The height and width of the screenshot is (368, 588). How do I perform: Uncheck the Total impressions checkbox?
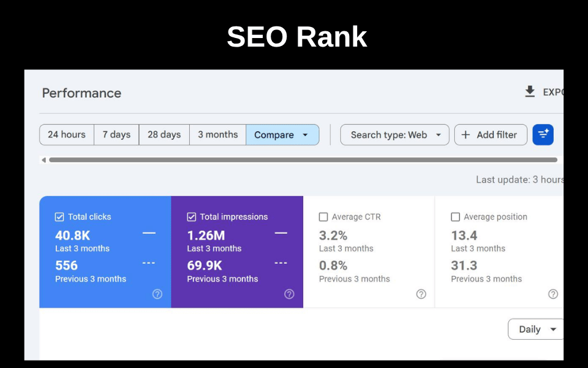coord(191,217)
